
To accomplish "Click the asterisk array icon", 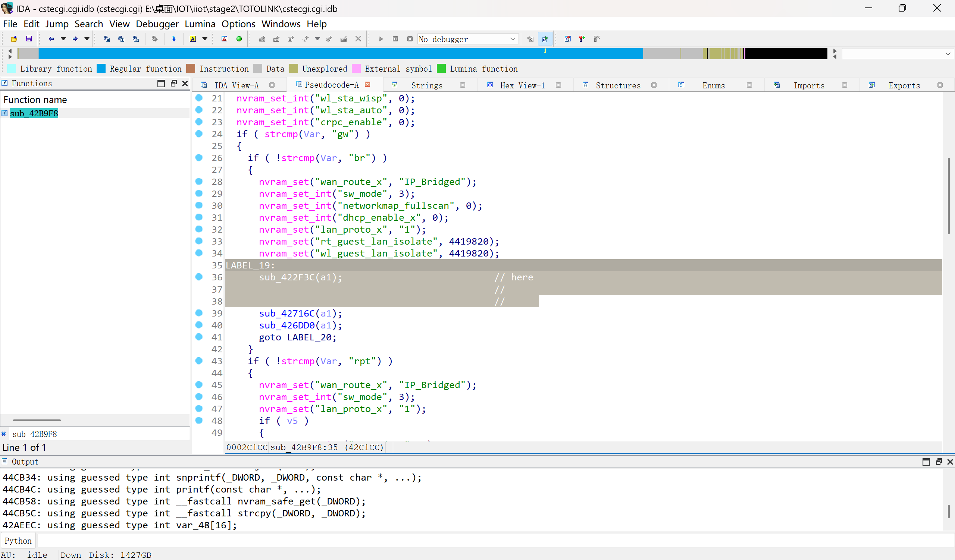I will click(x=329, y=39).
